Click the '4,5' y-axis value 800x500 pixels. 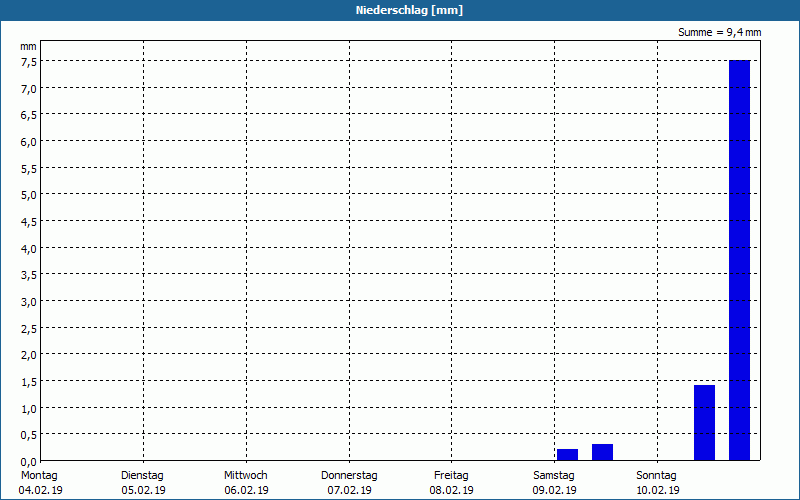click(29, 222)
